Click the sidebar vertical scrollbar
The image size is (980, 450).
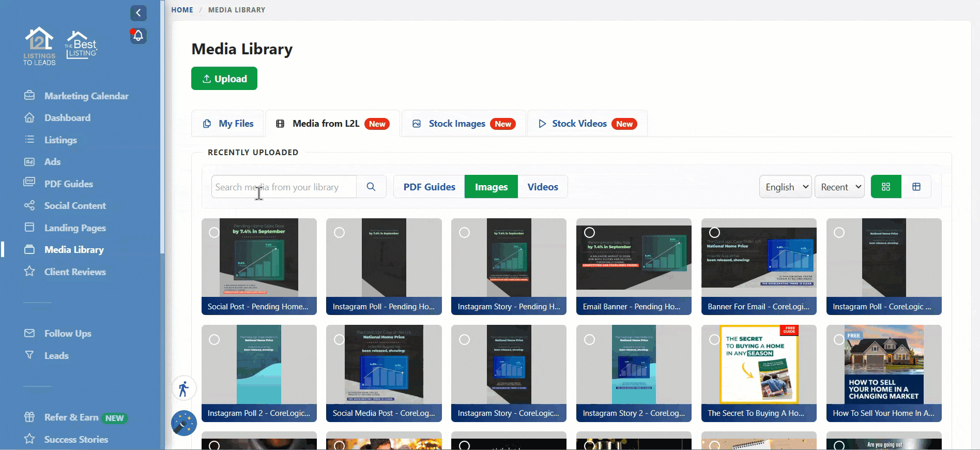click(162, 127)
